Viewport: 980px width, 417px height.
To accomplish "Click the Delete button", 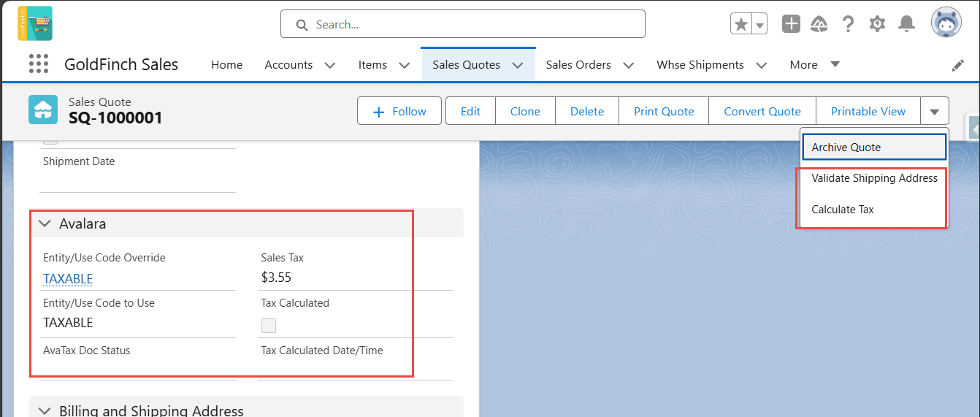I will (x=587, y=111).
